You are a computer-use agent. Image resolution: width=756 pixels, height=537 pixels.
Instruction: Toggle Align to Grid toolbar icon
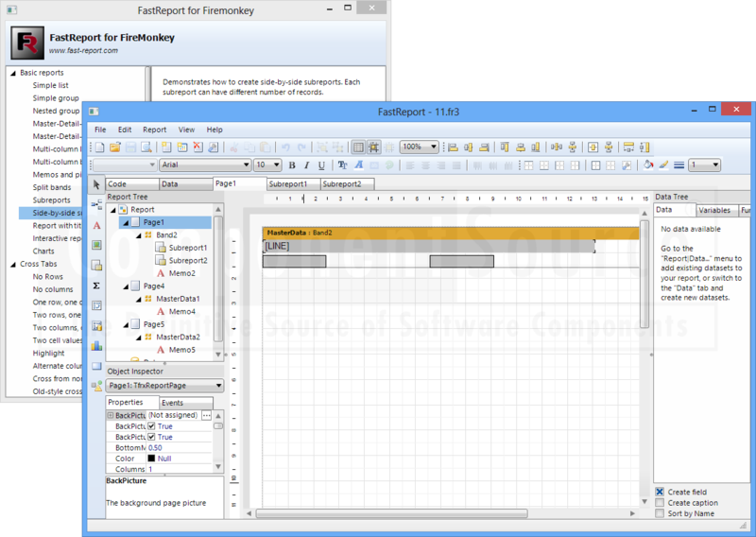point(373,147)
